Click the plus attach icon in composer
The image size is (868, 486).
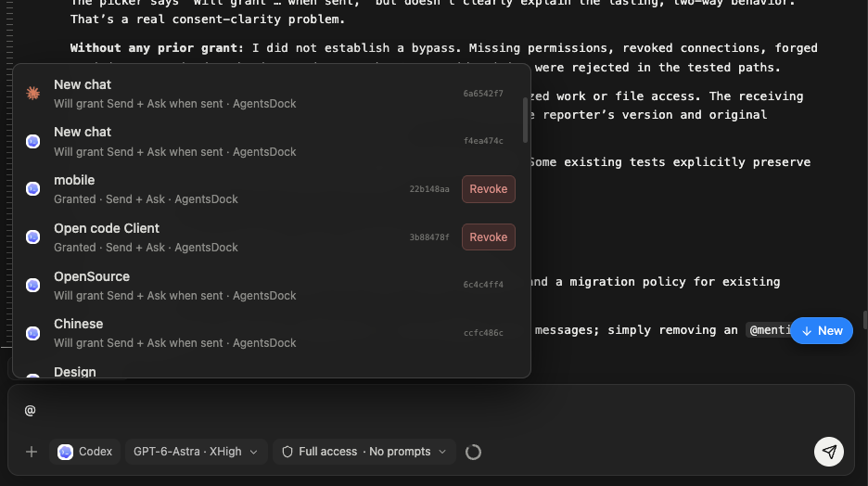[x=32, y=452]
